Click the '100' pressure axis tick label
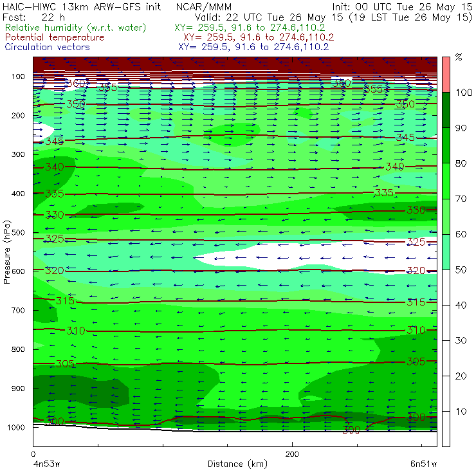476x476 pixels. click(x=18, y=77)
